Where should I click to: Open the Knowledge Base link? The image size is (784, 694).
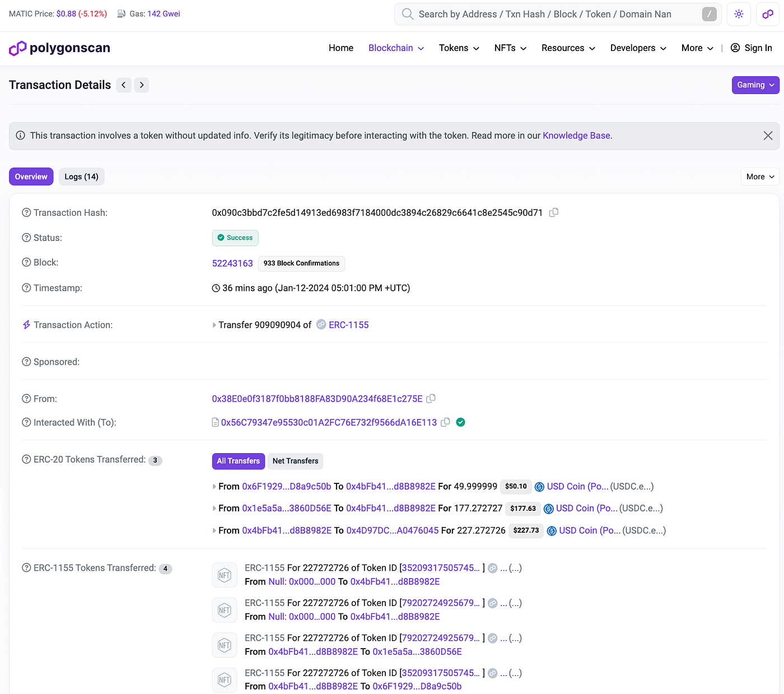[x=576, y=136]
